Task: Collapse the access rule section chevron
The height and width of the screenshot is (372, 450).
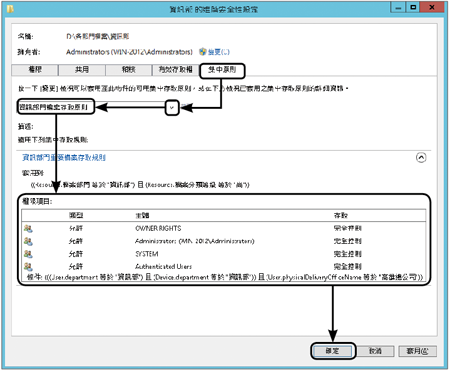Action: pos(421,158)
